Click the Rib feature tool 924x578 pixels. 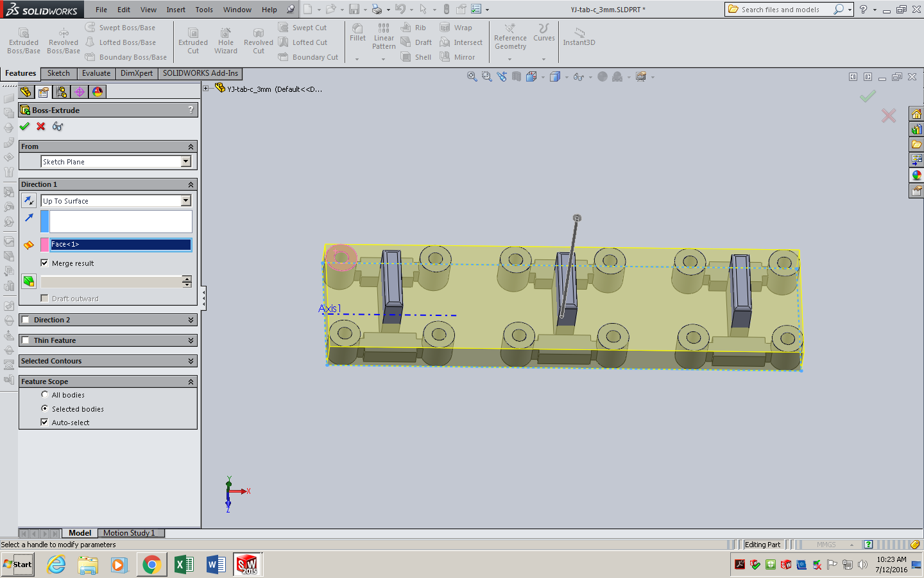[413, 28]
